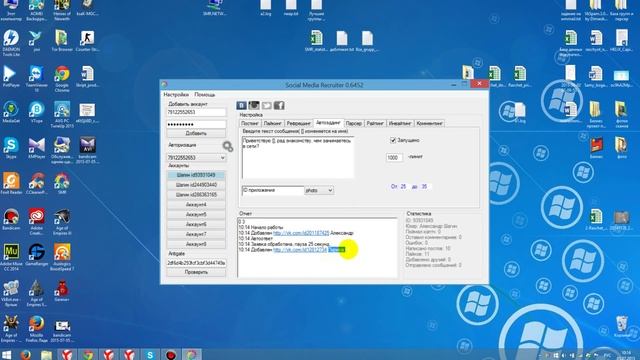The width and height of the screenshot is (640, 360).
Task: Open the Настройки menu
Action: [x=176, y=94]
